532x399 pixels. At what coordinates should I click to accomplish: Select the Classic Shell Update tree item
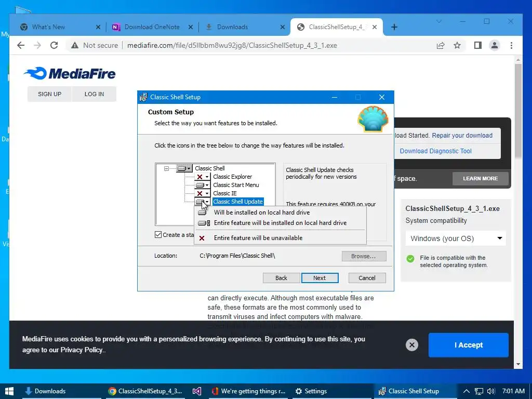(x=238, y=202)
